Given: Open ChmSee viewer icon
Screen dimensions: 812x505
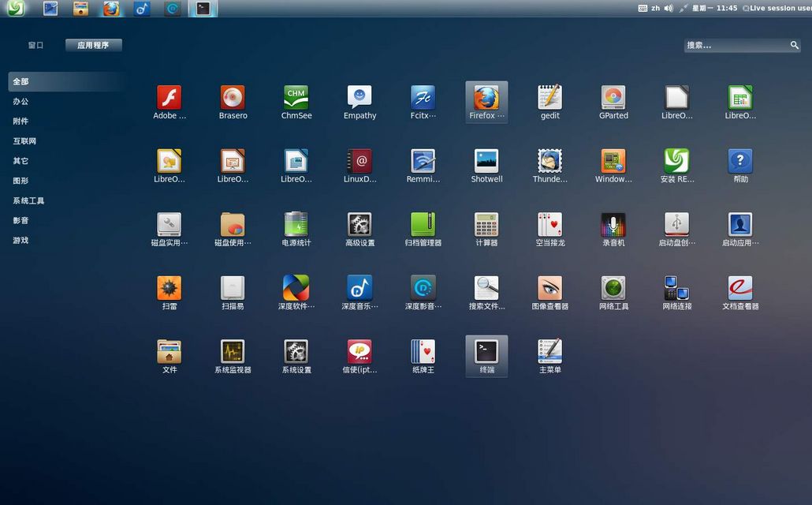Looking at the screenshot, I should (x=296, y=98).
